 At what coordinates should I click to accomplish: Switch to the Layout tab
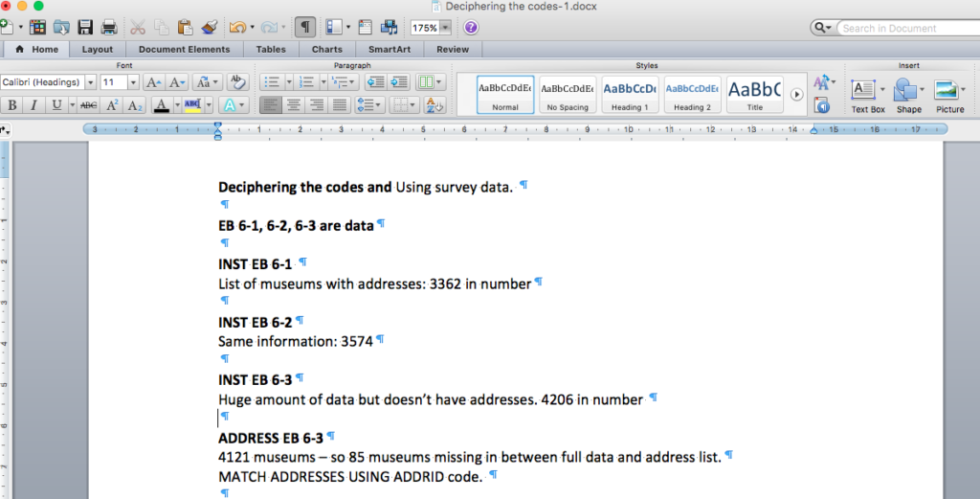coord(97,49)
